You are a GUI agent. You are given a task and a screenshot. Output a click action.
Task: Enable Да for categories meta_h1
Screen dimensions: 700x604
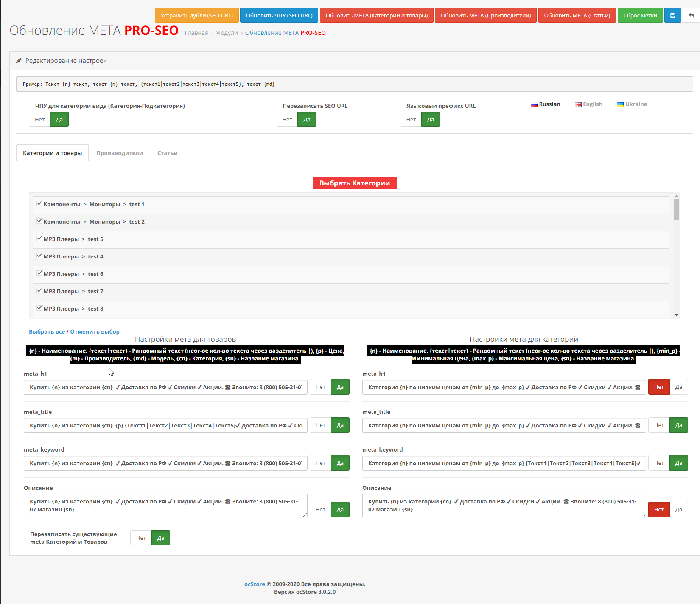click(678, 387)
